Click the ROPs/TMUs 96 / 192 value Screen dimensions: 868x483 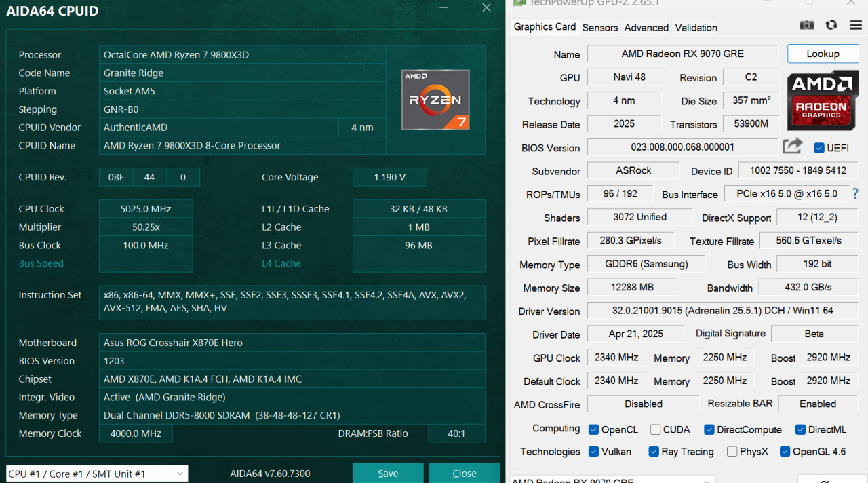pyautogui.click(x=620, y=193)
